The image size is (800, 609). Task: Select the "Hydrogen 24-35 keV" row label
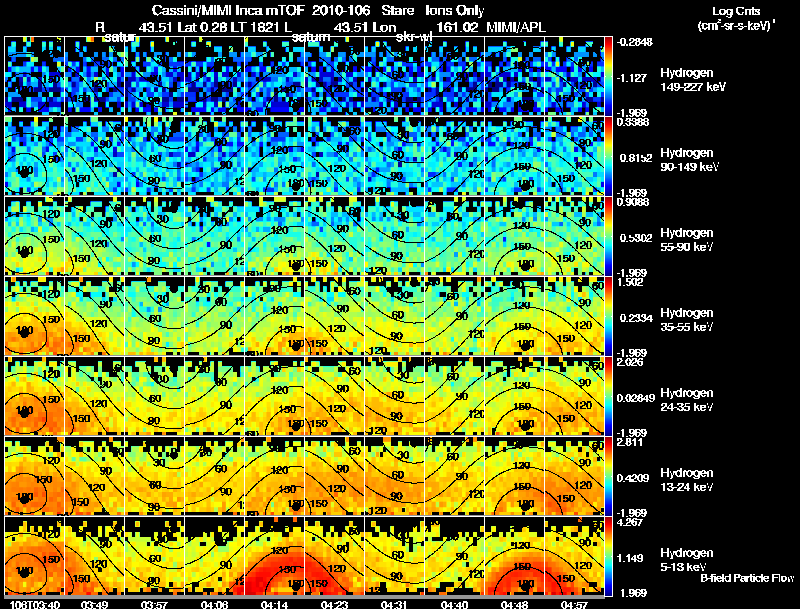pos(686,400)
